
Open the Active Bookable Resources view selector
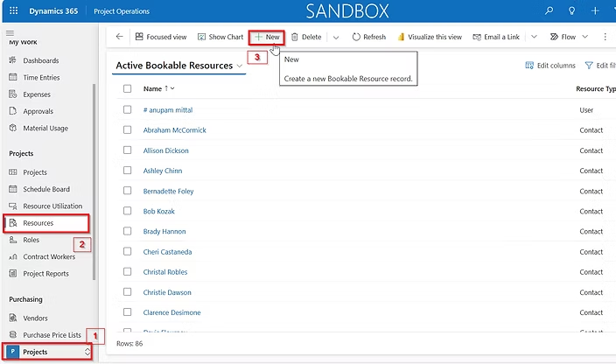tap(179, 66)
